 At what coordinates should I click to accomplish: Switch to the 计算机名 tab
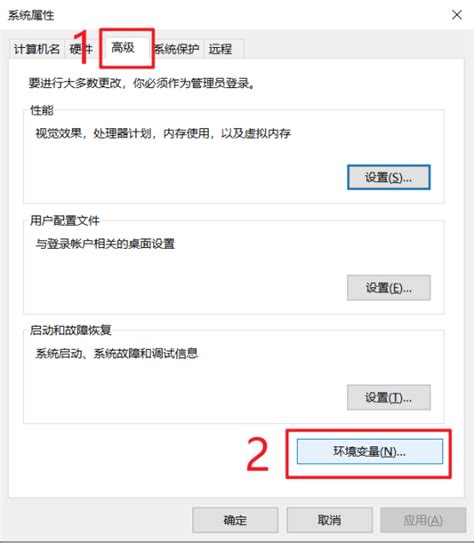(37, 49)
